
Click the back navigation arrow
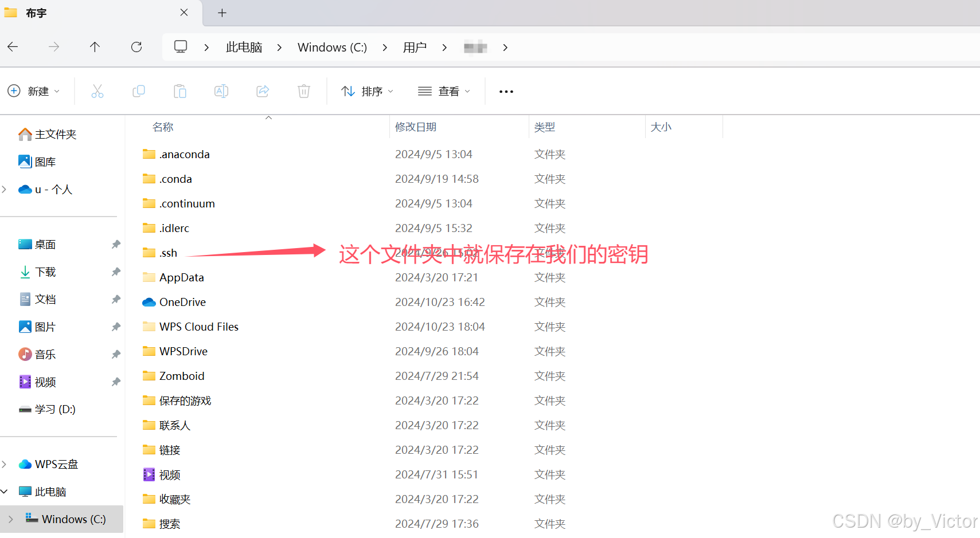coord(13,47)
